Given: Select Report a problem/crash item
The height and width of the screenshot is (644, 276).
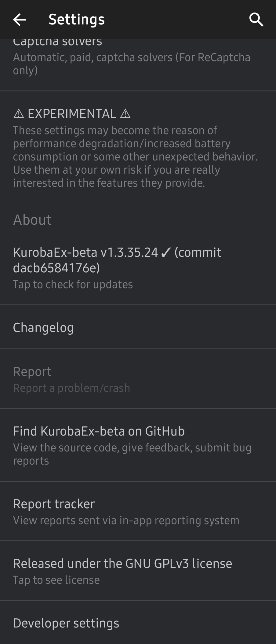Looking at the screenshot, I should pos(71,379).
